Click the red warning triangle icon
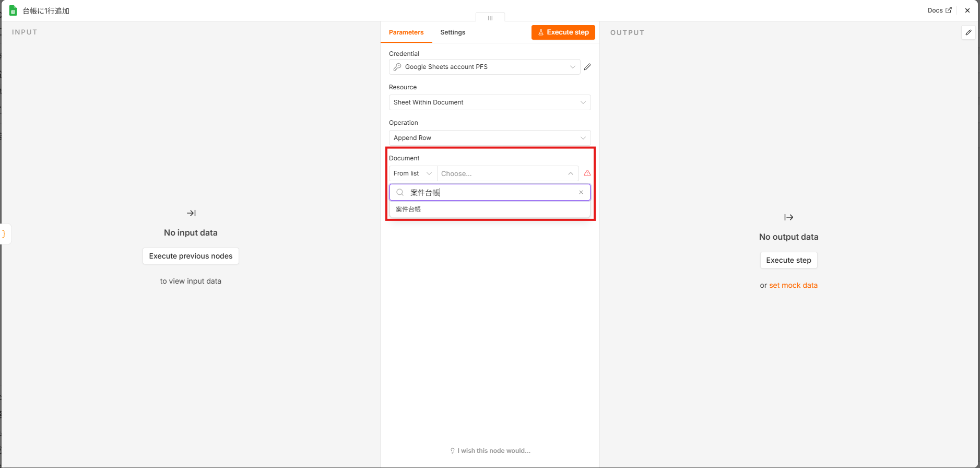 [587, 173]
